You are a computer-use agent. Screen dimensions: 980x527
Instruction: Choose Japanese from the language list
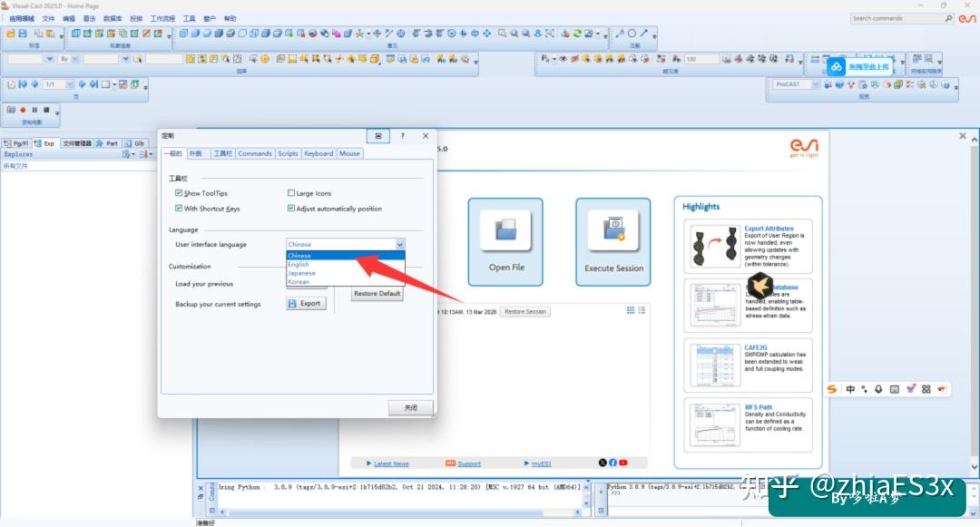coord(346,273)
